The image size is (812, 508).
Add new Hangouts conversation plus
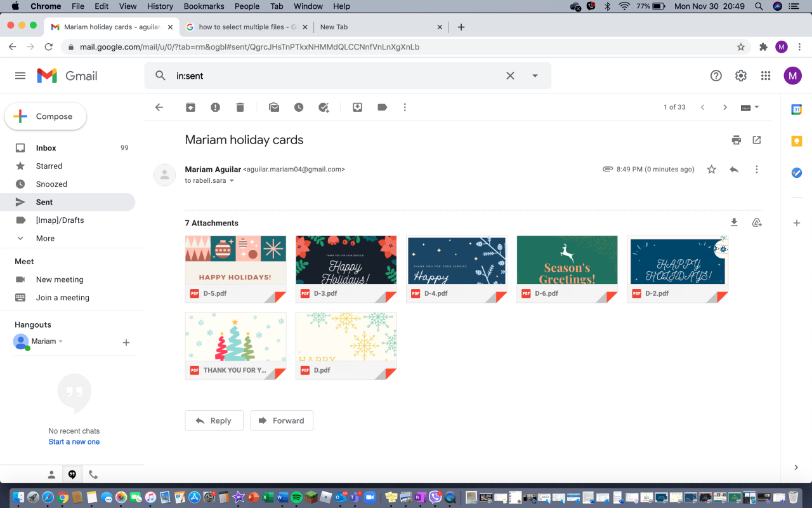click(126, 342)
